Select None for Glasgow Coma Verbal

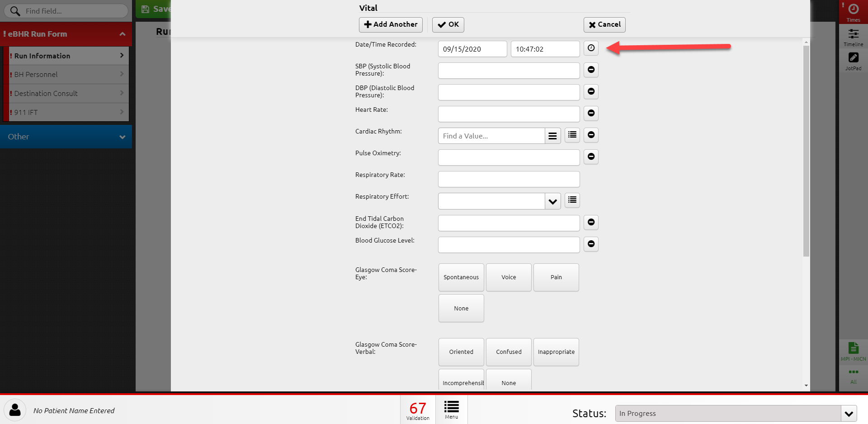point(509,380)
